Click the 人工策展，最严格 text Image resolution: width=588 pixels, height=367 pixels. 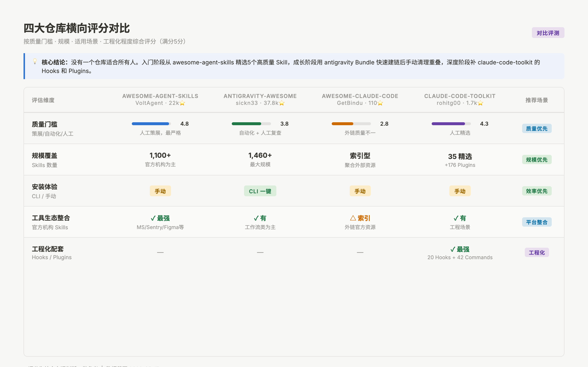click(x=160, y=133)
